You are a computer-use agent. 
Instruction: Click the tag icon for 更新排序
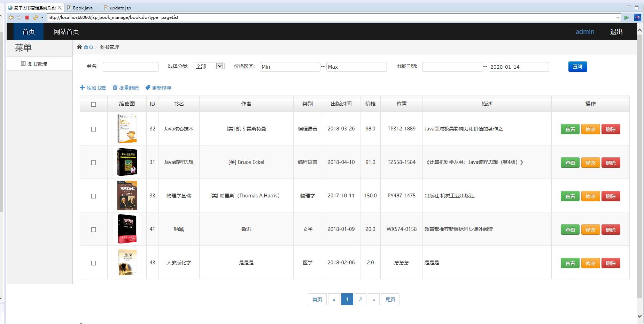[x=148, y=88]
